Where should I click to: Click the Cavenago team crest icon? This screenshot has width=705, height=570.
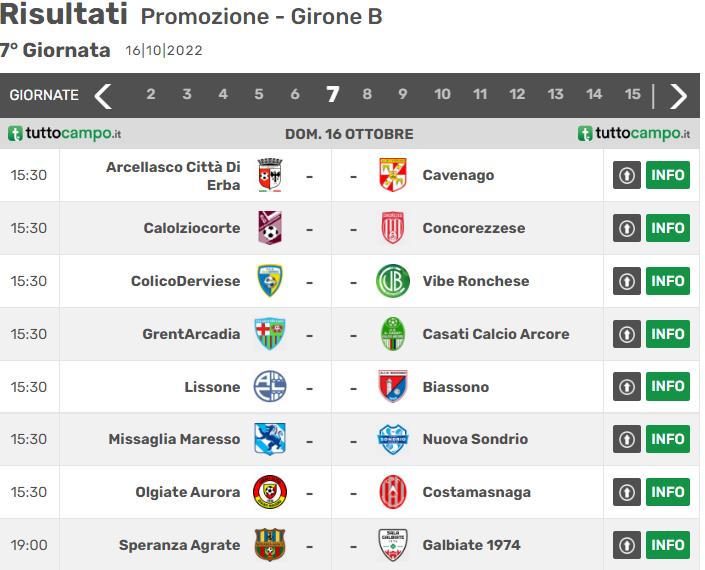tap(392, 175)
